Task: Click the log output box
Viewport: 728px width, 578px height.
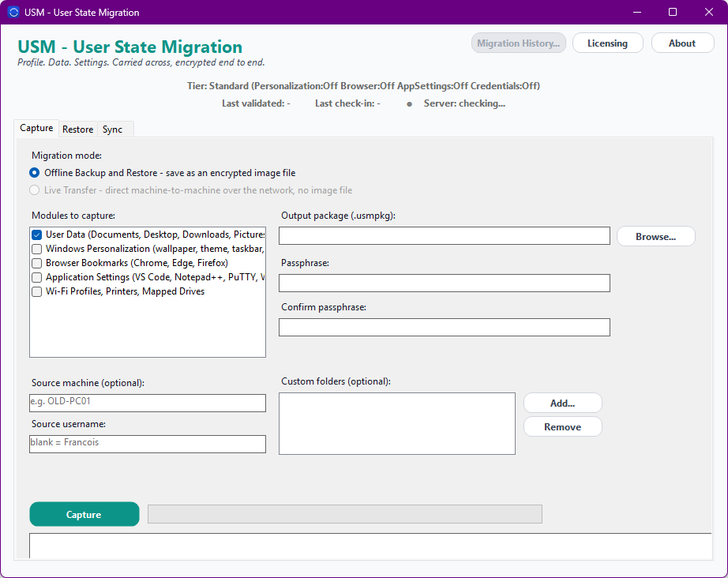Action: pos(370,546)
